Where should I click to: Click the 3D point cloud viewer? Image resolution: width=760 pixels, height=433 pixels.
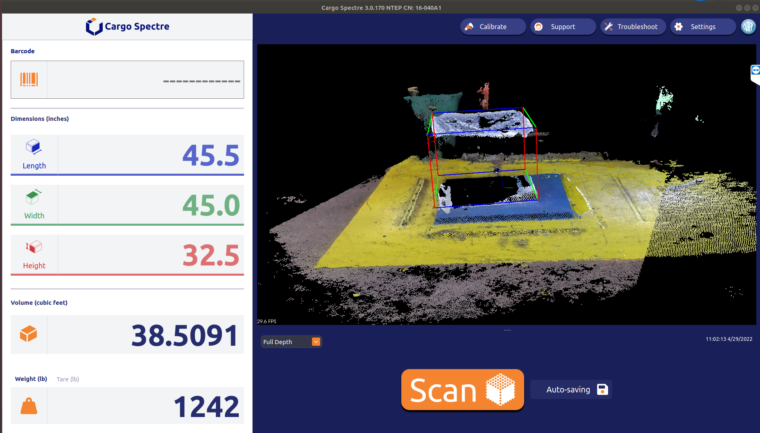(506, 184)
